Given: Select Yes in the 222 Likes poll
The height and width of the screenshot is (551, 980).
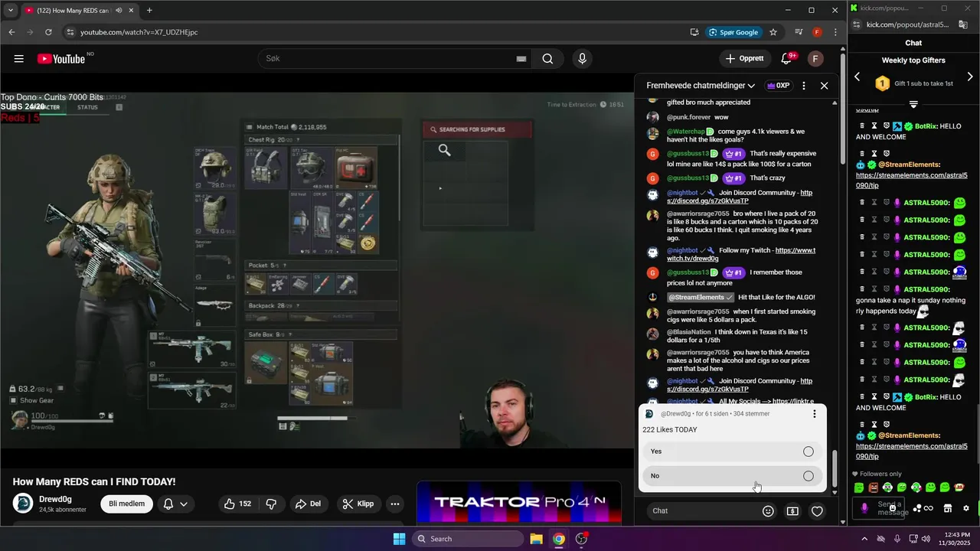Looking at the screenshot, I should pyautogui.click(x=732, y=452).
